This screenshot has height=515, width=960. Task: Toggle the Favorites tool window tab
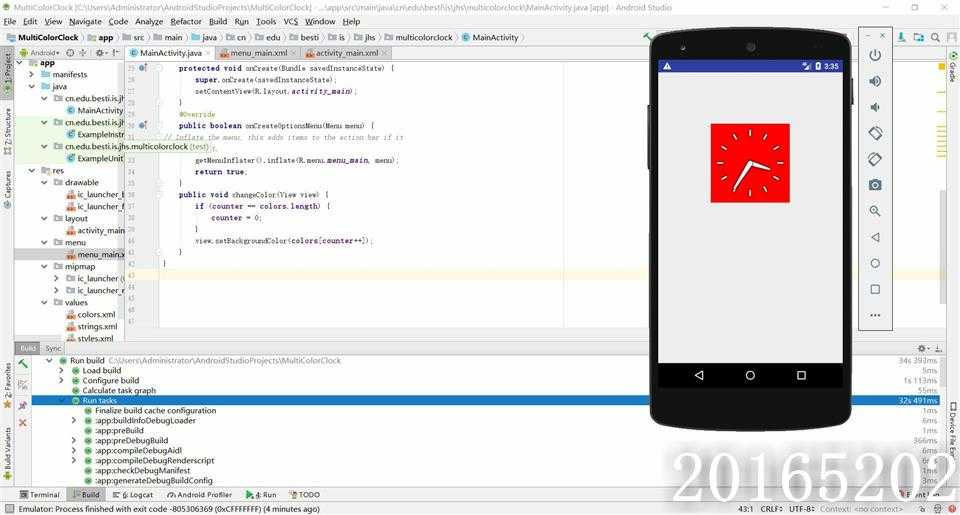pos(7,386)
